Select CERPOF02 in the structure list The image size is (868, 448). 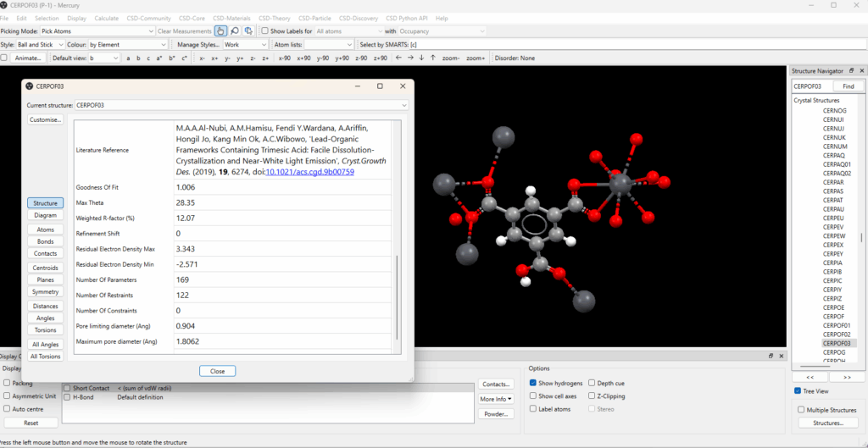click(838, 335)
